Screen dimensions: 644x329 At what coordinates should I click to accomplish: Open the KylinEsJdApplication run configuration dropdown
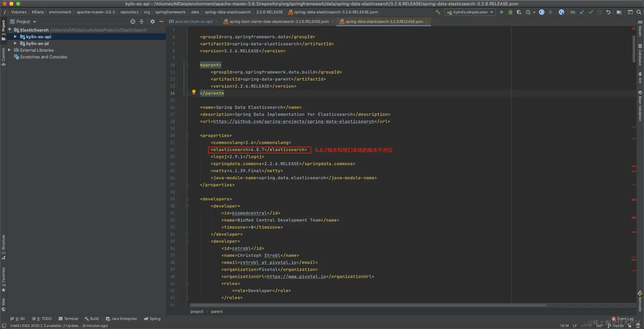(470, 12)
